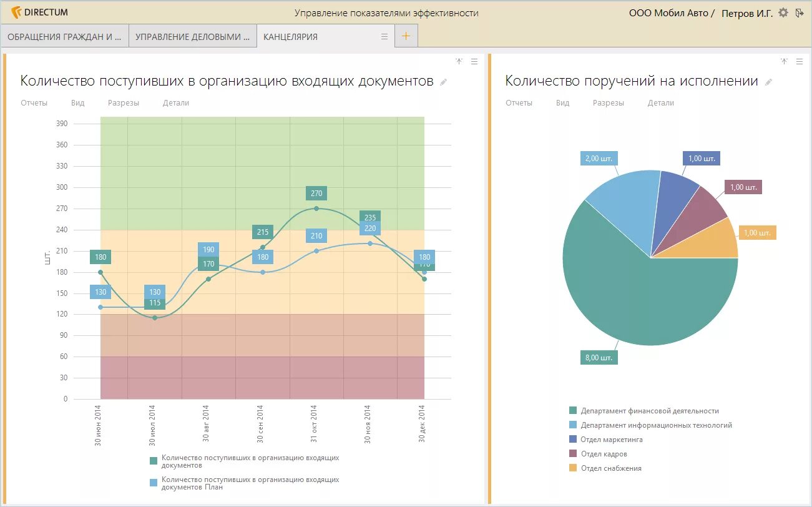Click the green 180 label at 30 июн 2014
The height and width of the screenshot is (507, 812).
point(101,257)
